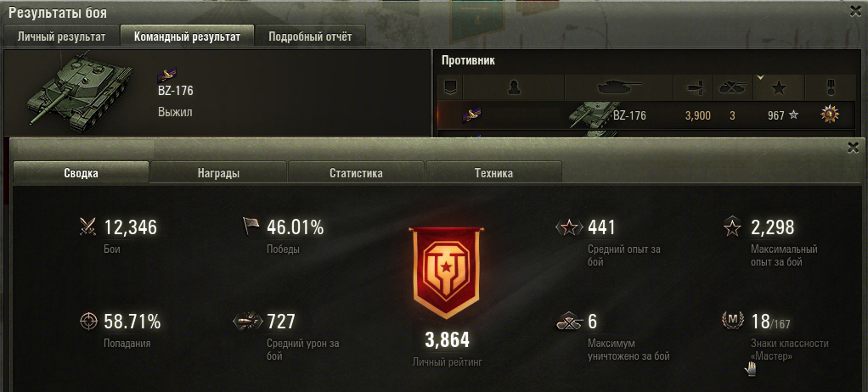868x392 pixels.
Task: Click the average damage shell icon
Action: pyautogui.click(x=247, y=321)
